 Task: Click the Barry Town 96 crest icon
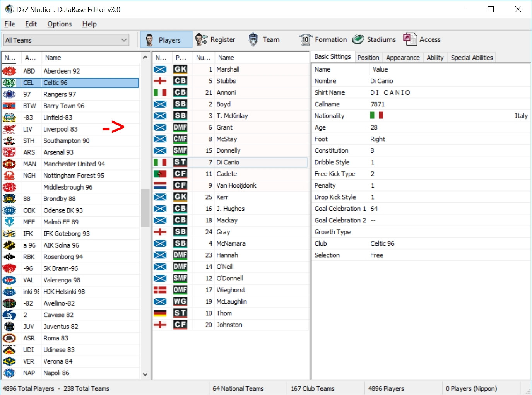tap(9, 106)
